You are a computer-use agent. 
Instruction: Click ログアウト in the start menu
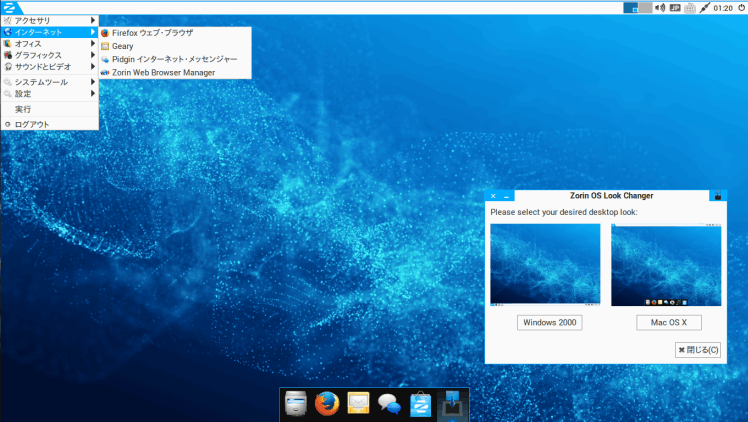(50, 124)
